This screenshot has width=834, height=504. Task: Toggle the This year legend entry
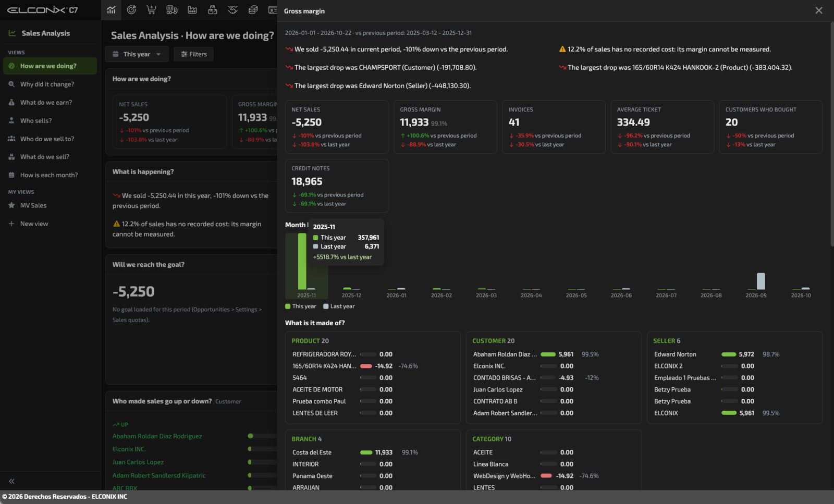click(x=301, y=306)
